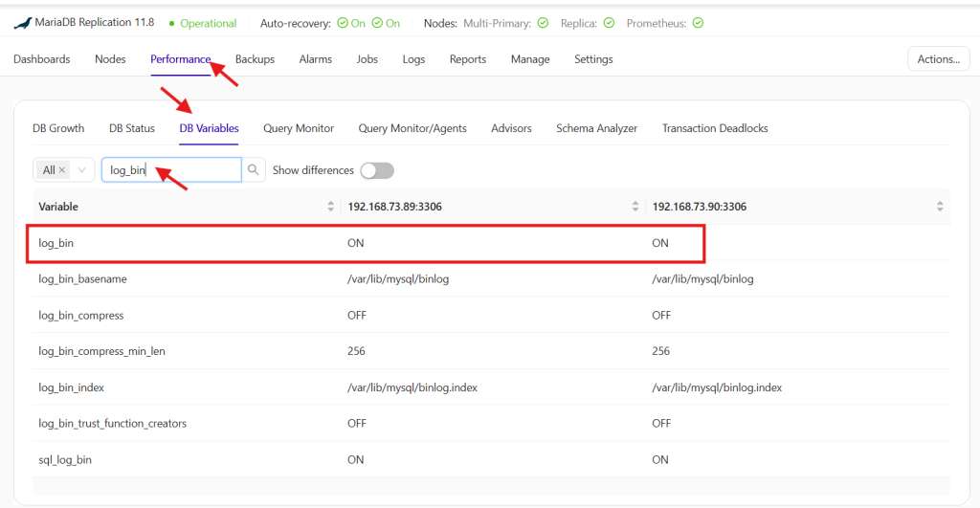The image size is (980, 508).
Task: Select the Performance tab
Action: tap(180, 59)
